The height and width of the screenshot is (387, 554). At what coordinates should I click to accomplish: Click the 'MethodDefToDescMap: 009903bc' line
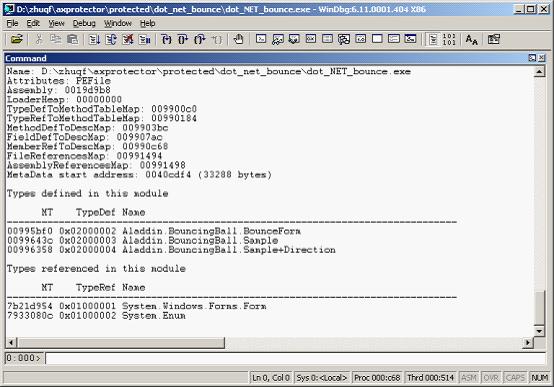[x=87, y=128]
